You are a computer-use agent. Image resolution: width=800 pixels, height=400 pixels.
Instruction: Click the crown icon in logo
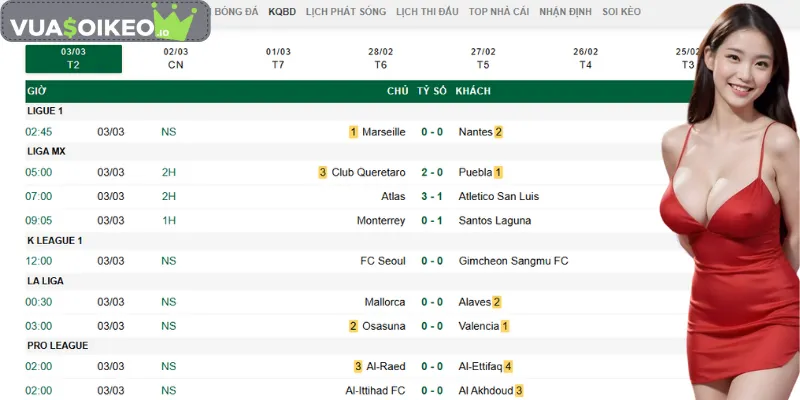pos(179,17)
